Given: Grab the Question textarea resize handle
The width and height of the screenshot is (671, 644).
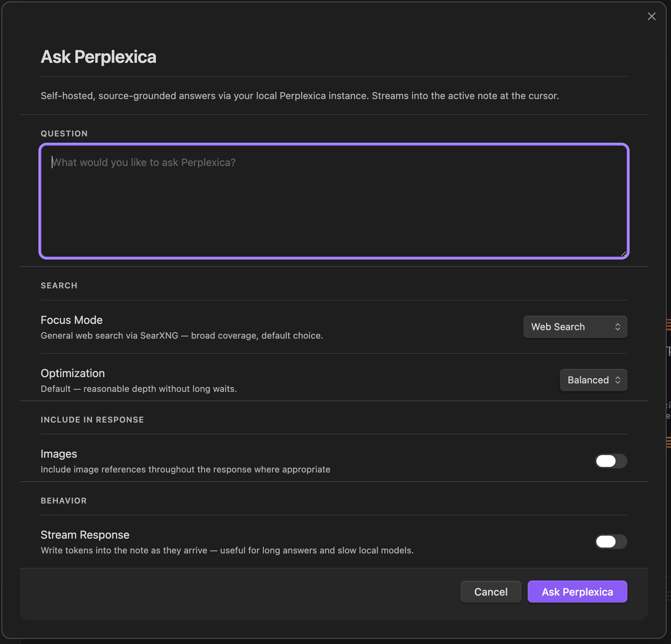Looking at the screenshot, I should pos(623,254).
